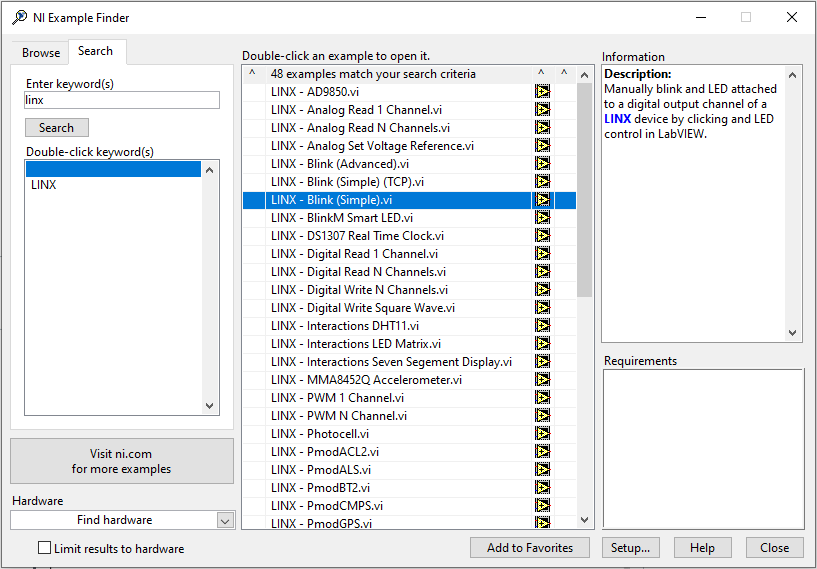Click the VI icon for PWM 1 Channel.vi
The image size is (817, 569).
click(542, 398)
